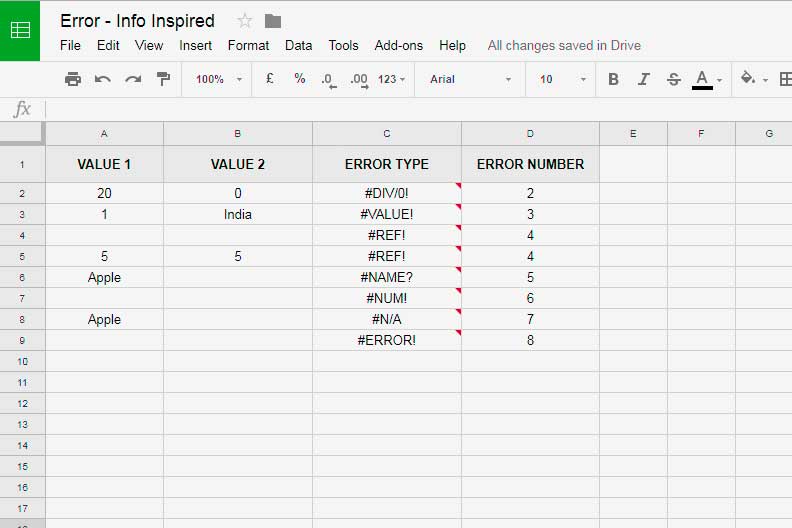Open the zoom 100% dropdown

click(219, 79)
